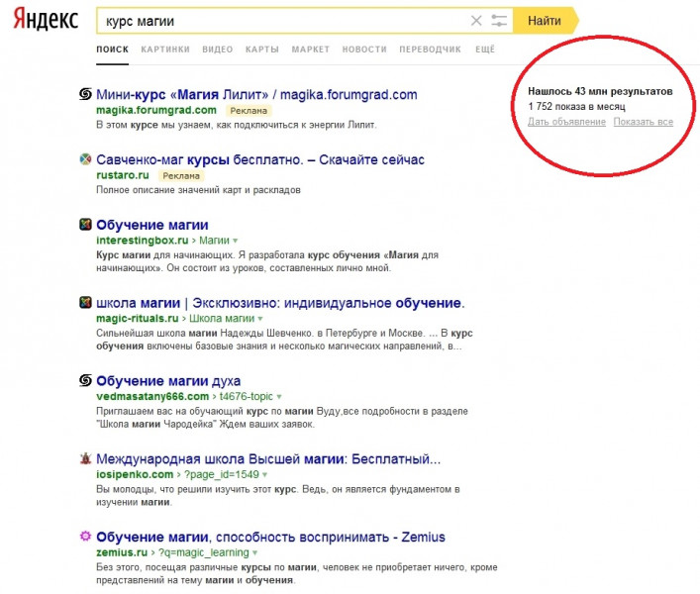Viewport: 700px width, 594px height.
Task: Click the text Нашлось 43 млн результатов
Action: pyautogui.click(x=600, y=91)
